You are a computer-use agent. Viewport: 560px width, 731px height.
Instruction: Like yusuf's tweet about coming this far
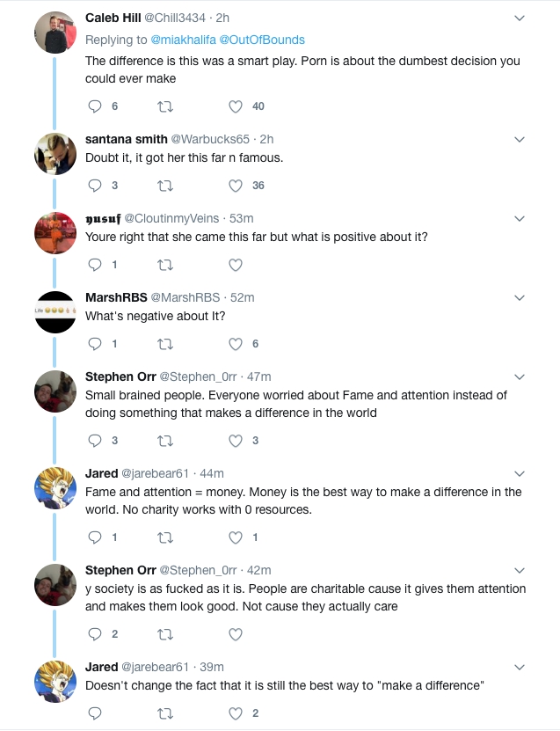[235, 264]
